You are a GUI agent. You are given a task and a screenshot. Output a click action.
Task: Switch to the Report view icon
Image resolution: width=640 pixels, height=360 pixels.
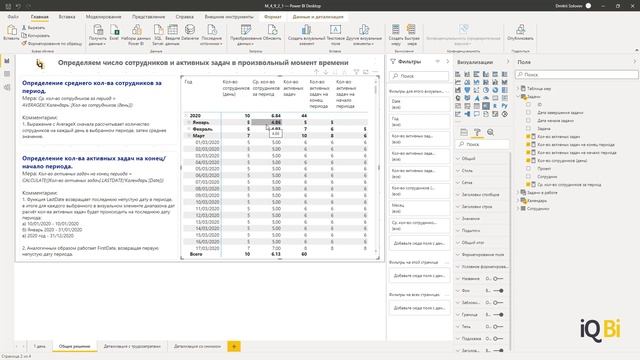7,61
